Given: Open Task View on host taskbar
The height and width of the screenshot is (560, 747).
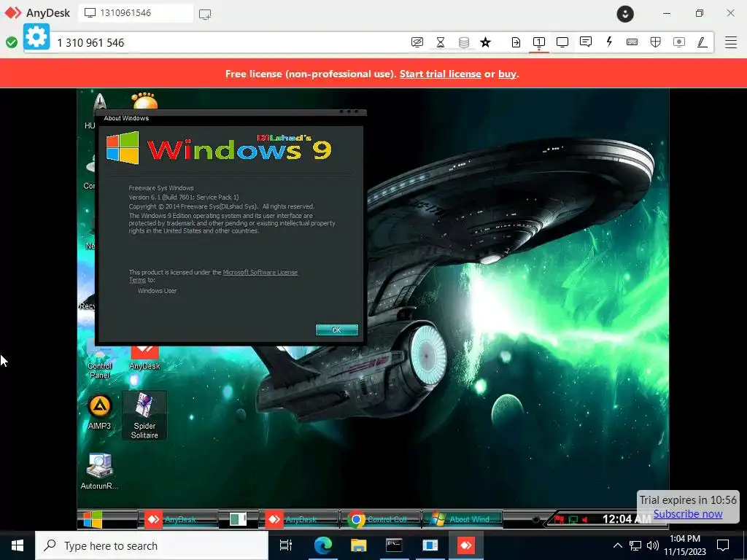Looking at the screenshot, I should click(286, 545).
